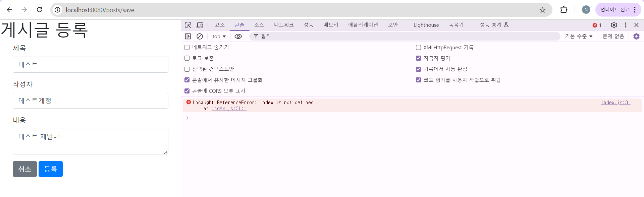Click the blue 등록 button
This screenshot has width=644, height=197.
coord(51,169)
